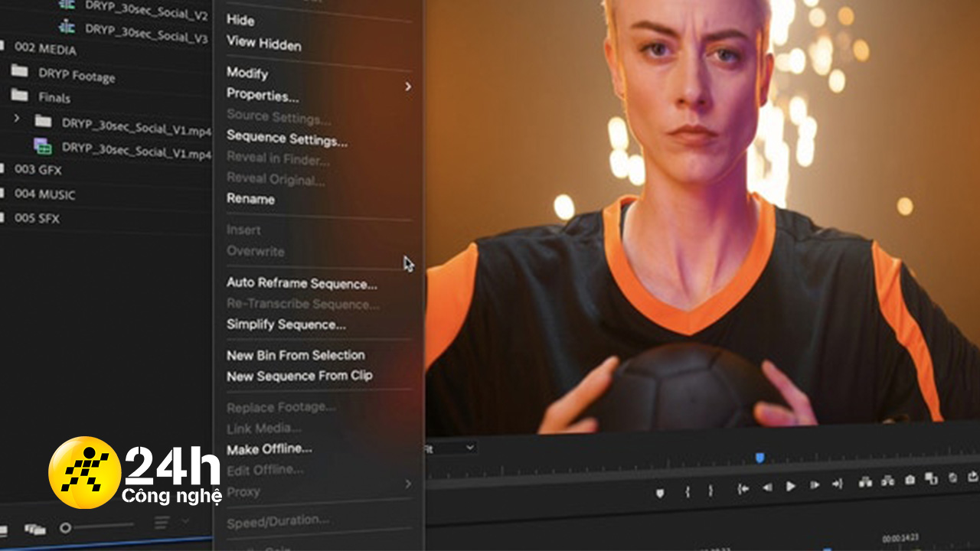Image resolution: width=980 pixels, height=551 pixels.
Task: Choose Simplify Sequence... from the menu
Action: click(x=286, y=324)
